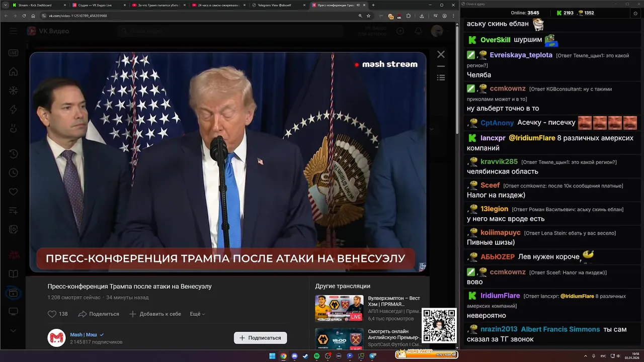Open Chrome downloads icon
The height and width of the screenshot is (362, 644).
click(422, 16)
